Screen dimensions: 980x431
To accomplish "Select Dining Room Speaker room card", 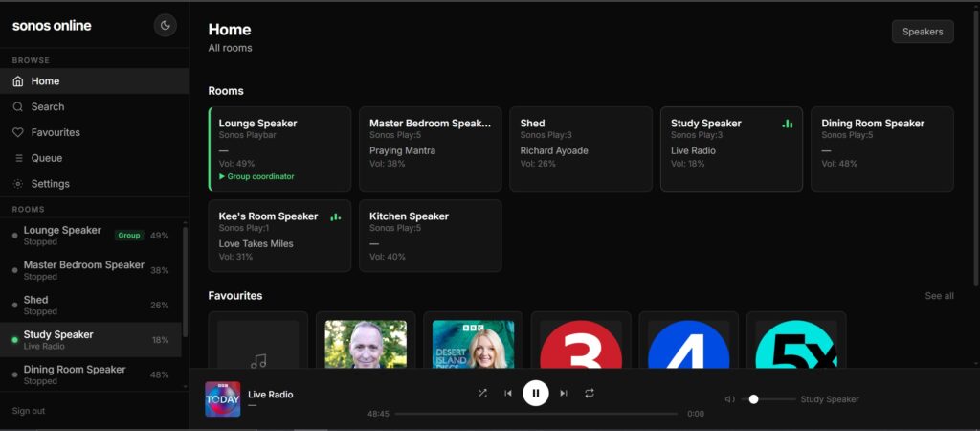I will point(882,148).
